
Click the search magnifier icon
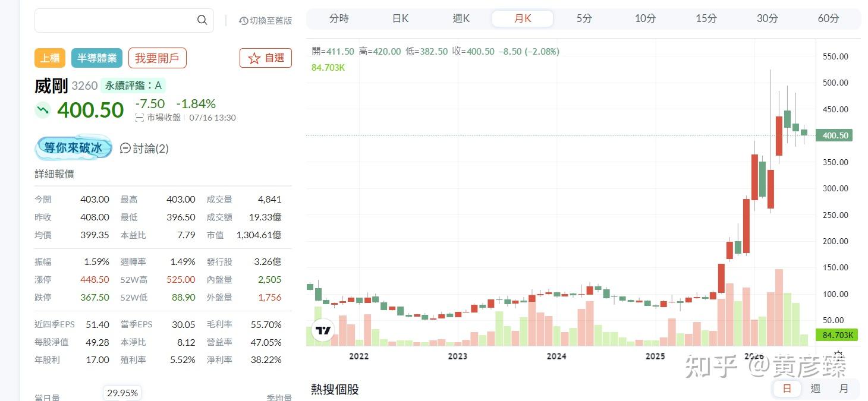tap(202, 20)
